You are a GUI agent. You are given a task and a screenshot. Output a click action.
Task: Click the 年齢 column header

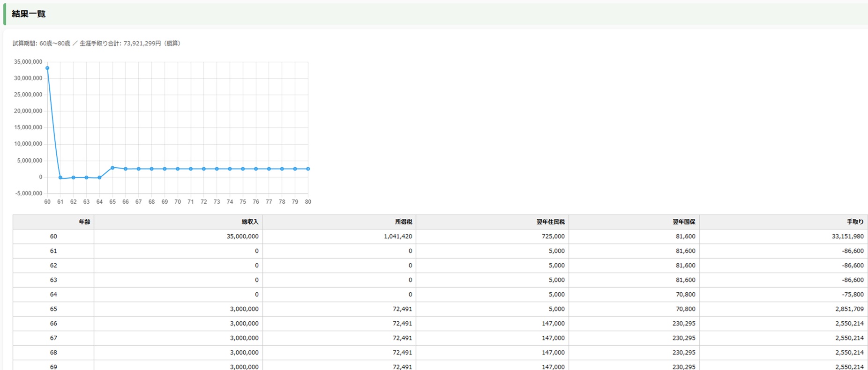point(84,222)
